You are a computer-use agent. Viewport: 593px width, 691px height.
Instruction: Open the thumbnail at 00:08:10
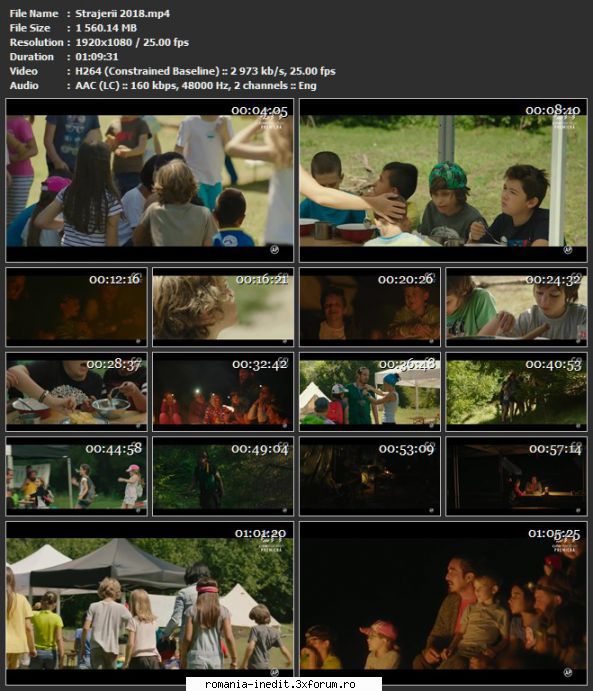[x=443, y=180]
